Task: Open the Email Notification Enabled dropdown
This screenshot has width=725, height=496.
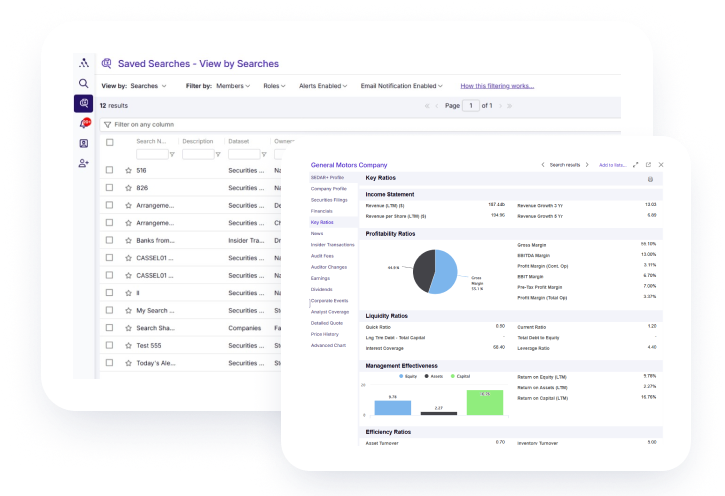Action: [x=401, y=86]
